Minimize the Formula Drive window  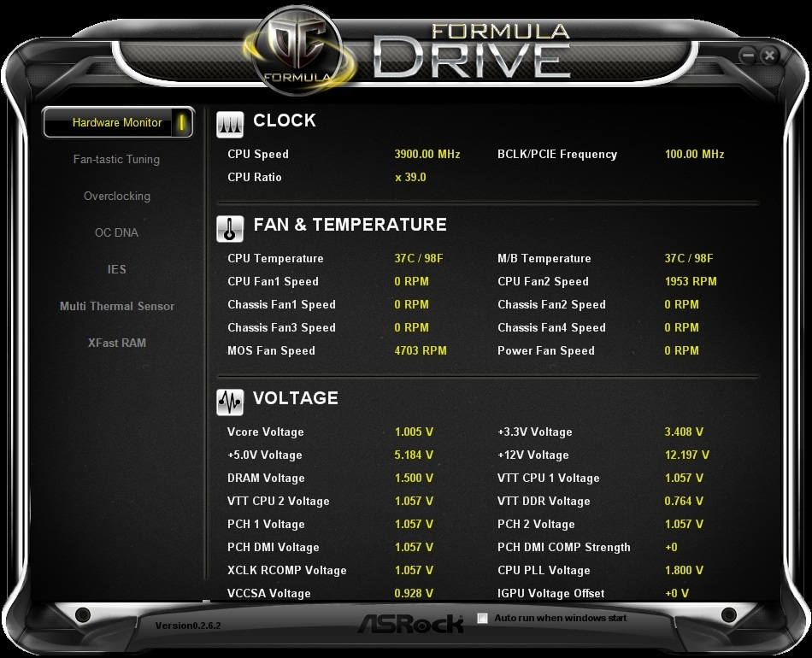747,55
